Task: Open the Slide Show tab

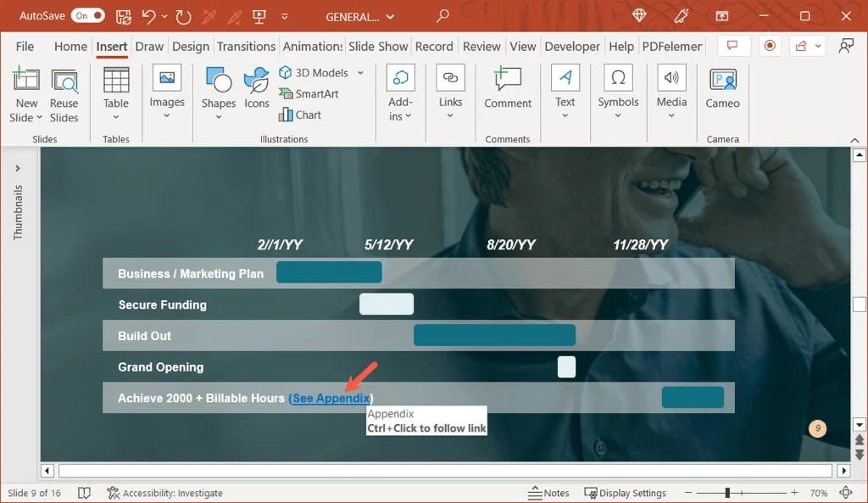Action: tap(378, 46)
